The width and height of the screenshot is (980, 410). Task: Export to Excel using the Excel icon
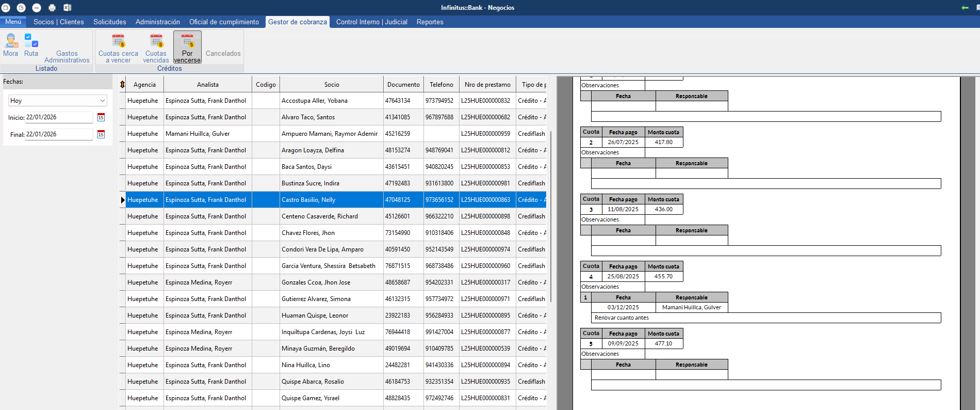coord(68,8)
